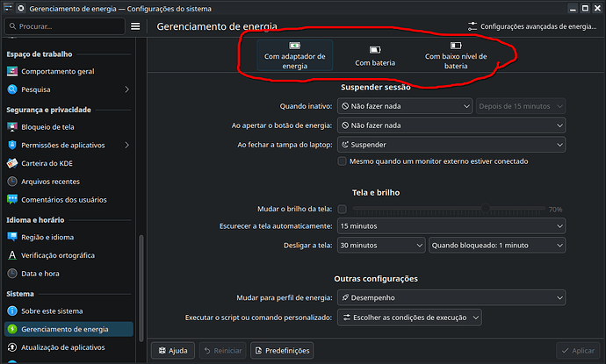Open Mudar para perfil de energia dropdown
This screenshot has height=364, width=606.
451,298
